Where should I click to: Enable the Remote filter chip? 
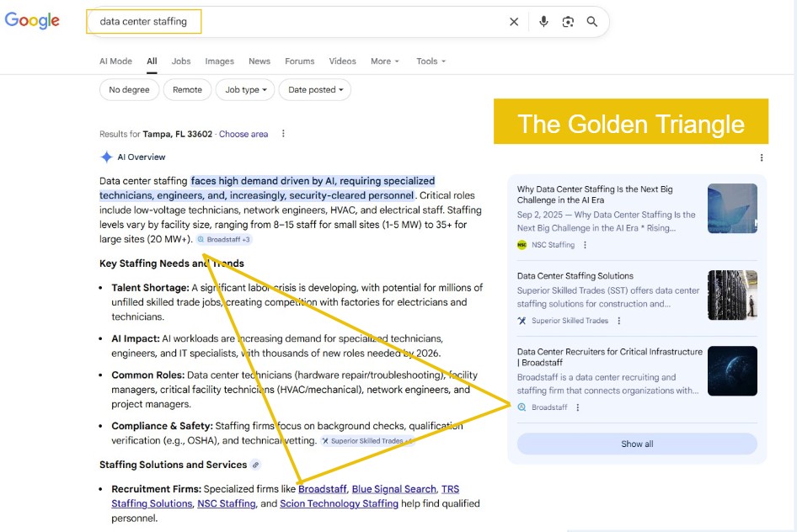click(186, 89)
